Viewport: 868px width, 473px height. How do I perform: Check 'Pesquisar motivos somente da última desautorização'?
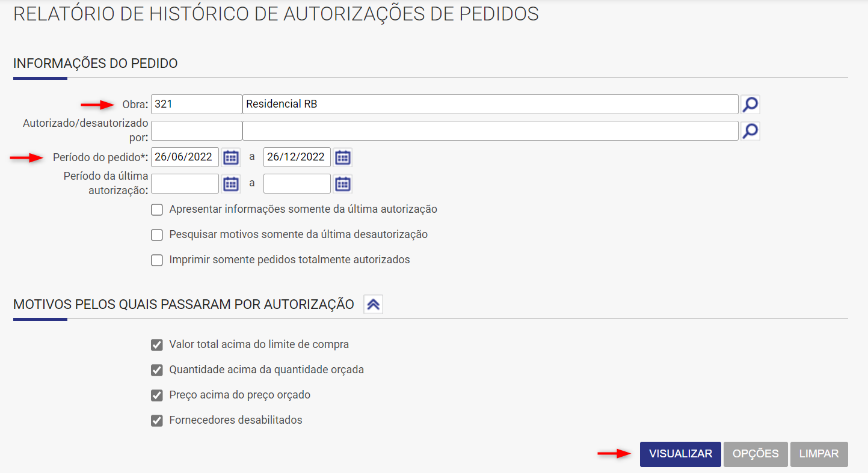pos(157,235)
